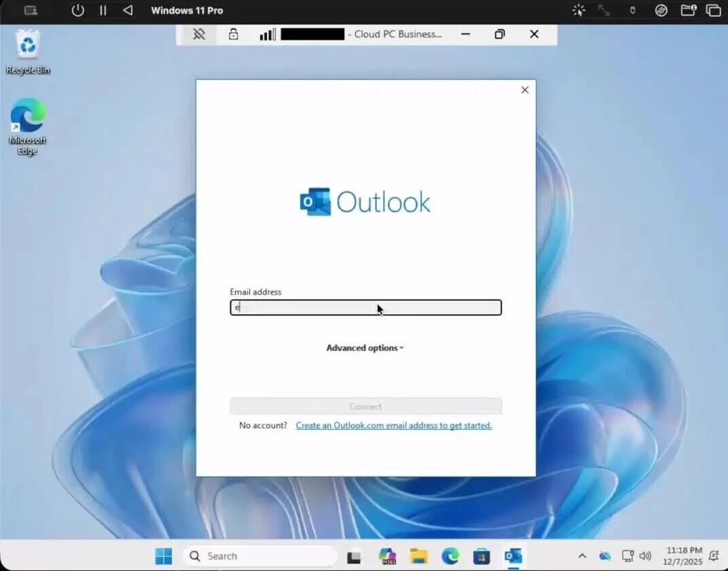
Task: Click the sparkle cursor icon in VM toolbar
Action: (x=579, y=10)
